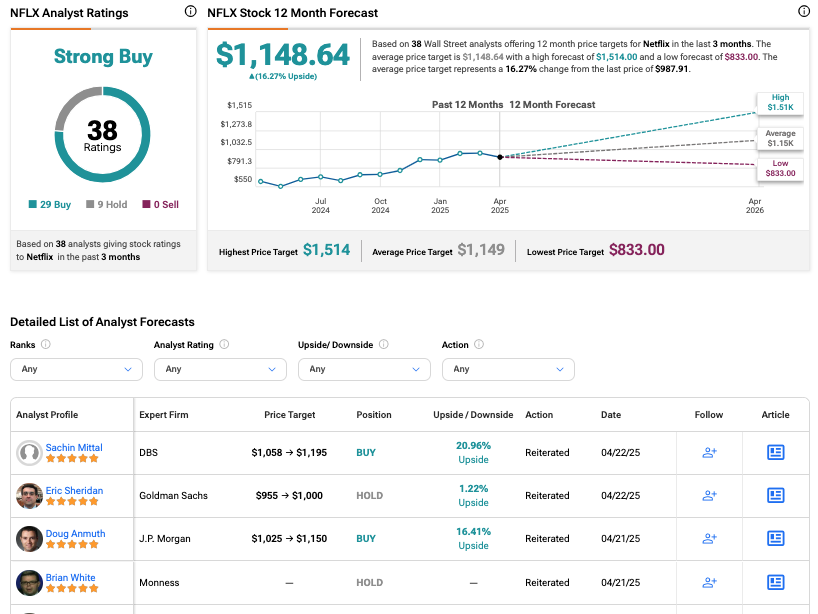Open the Ranks filter dropdown
The image size is (818, 614).
76,369
